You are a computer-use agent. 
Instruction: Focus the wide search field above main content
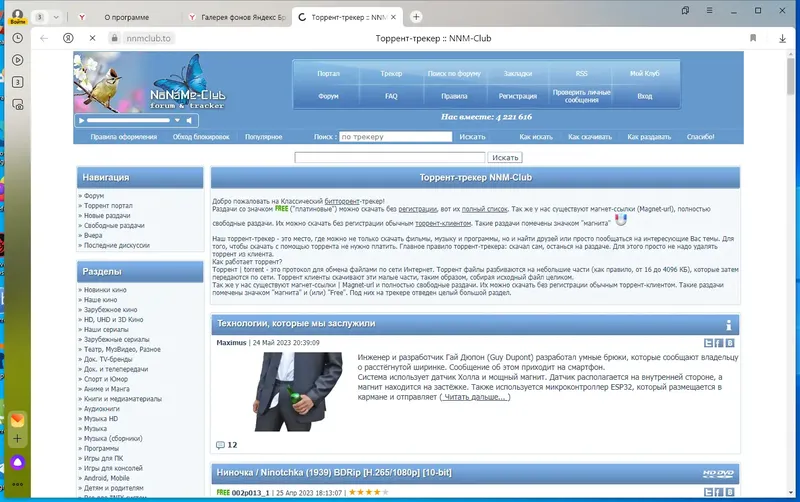point(390,158)
